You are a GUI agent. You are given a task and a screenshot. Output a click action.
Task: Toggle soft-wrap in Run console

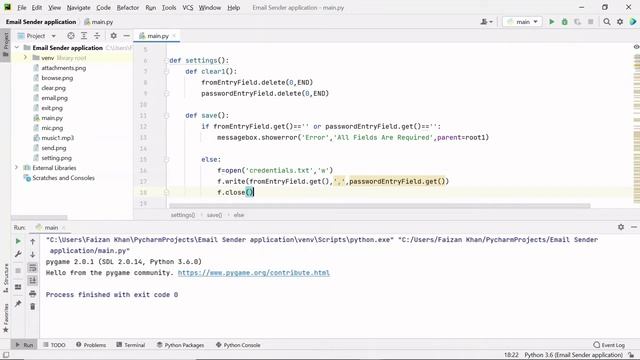point(33,267)
